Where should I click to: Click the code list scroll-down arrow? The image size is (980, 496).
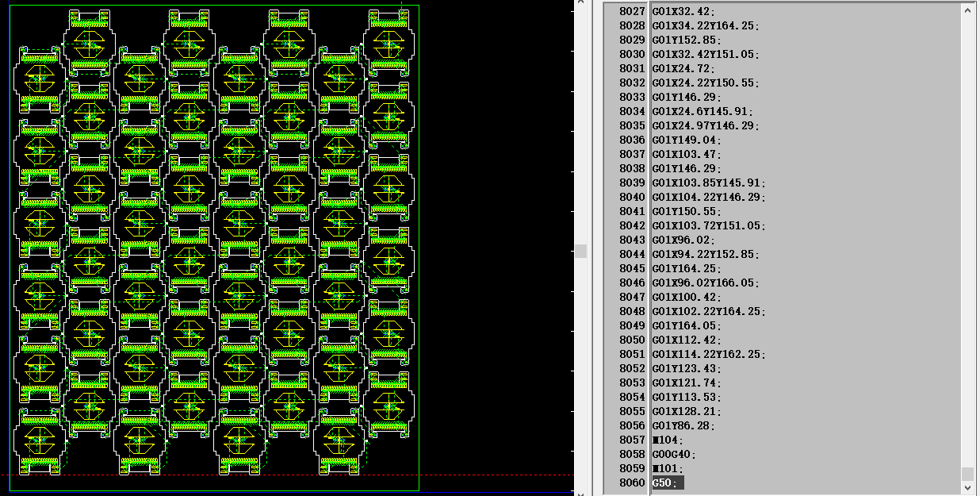pos(967,488)
